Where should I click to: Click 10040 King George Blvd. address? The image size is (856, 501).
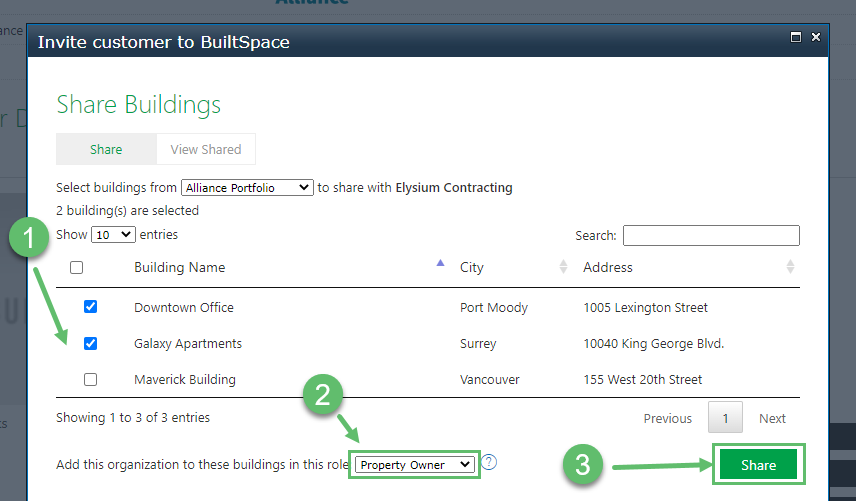(x=653, y=344)
